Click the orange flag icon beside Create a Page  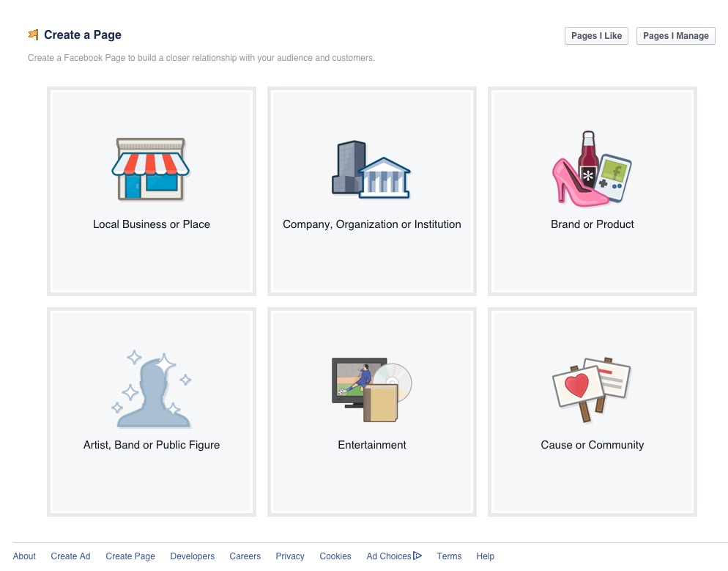point(33,34)
